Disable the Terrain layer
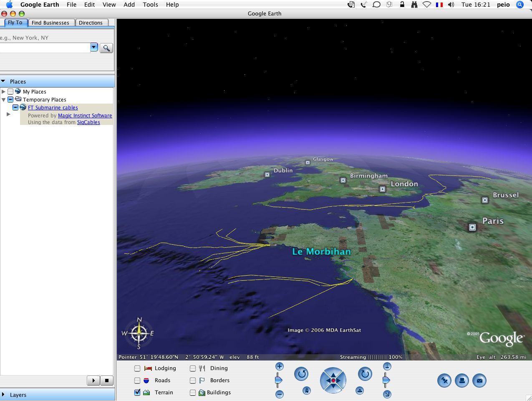 (x=137, y=392)
